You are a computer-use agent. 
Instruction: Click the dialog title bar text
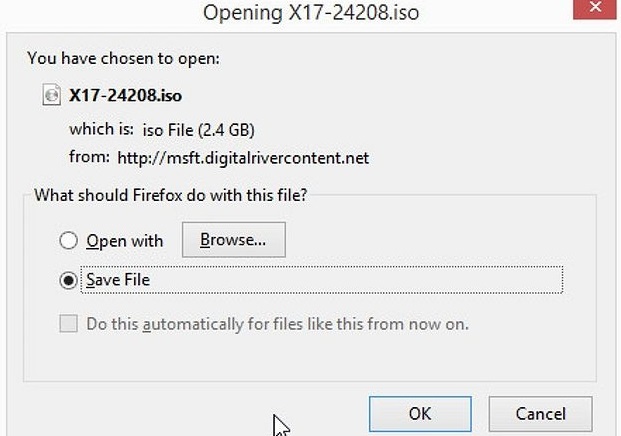pyautogui.click(x=311, y=13)
